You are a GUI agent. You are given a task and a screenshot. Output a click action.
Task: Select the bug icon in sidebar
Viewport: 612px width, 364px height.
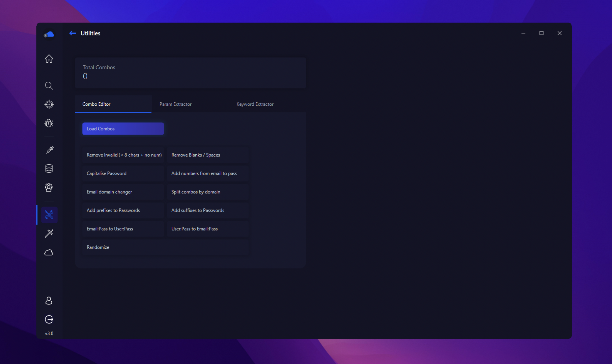tap(49, 123)
